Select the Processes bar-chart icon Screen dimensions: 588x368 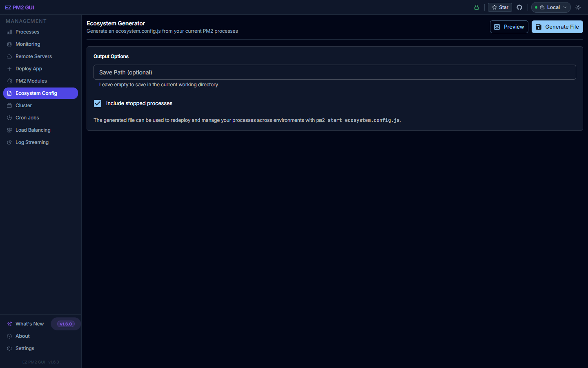coord(9,32)
